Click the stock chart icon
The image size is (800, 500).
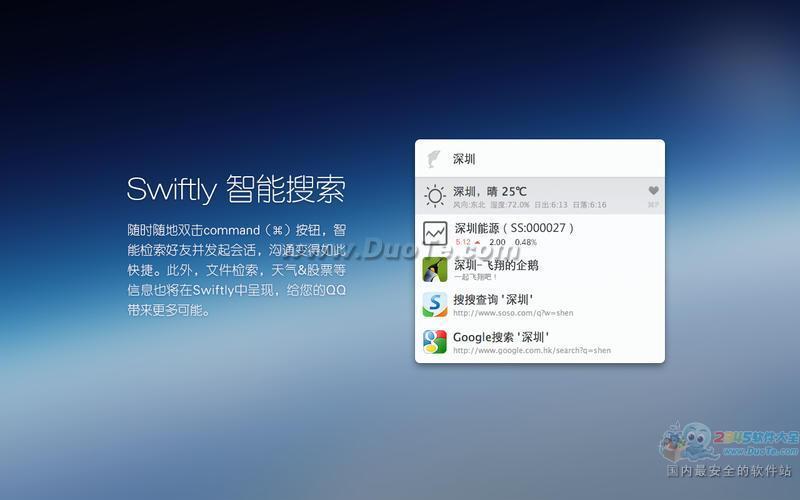[435, 234]
